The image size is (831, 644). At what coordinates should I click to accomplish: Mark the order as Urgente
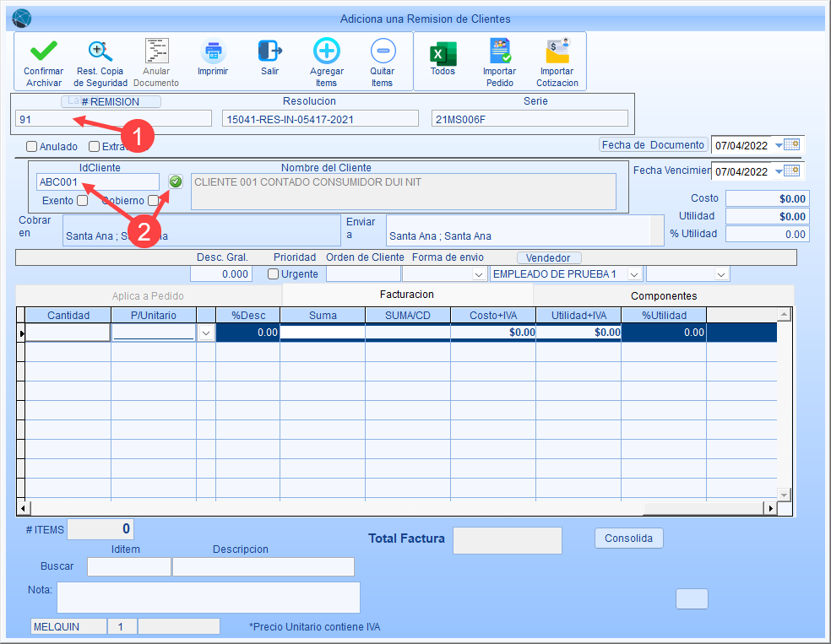tap(274, 273)
